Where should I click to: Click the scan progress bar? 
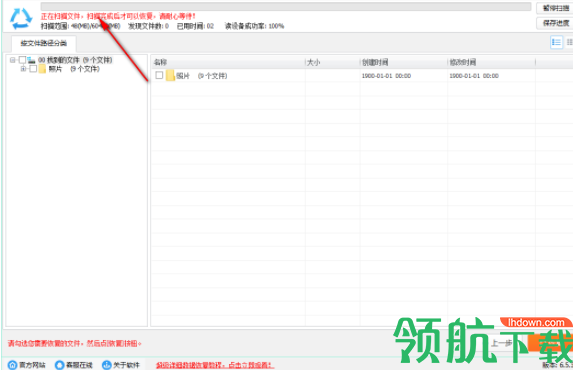click(286, 6)
